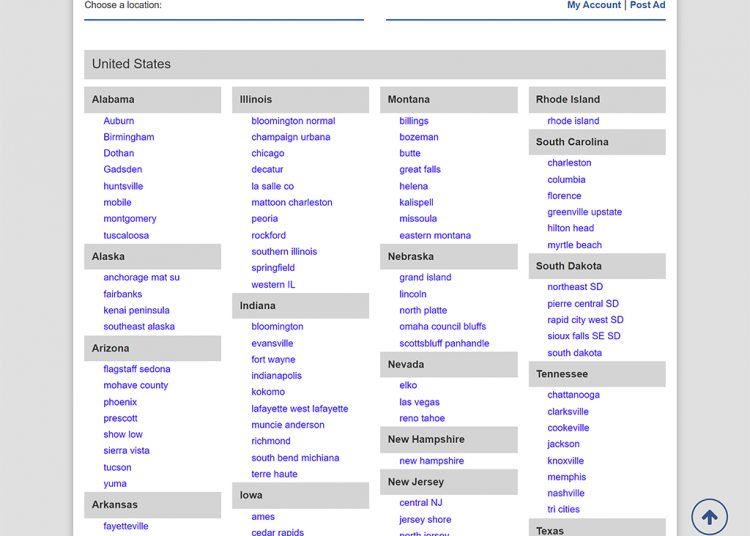Select Gadsden in Alabama

[122, 170]
